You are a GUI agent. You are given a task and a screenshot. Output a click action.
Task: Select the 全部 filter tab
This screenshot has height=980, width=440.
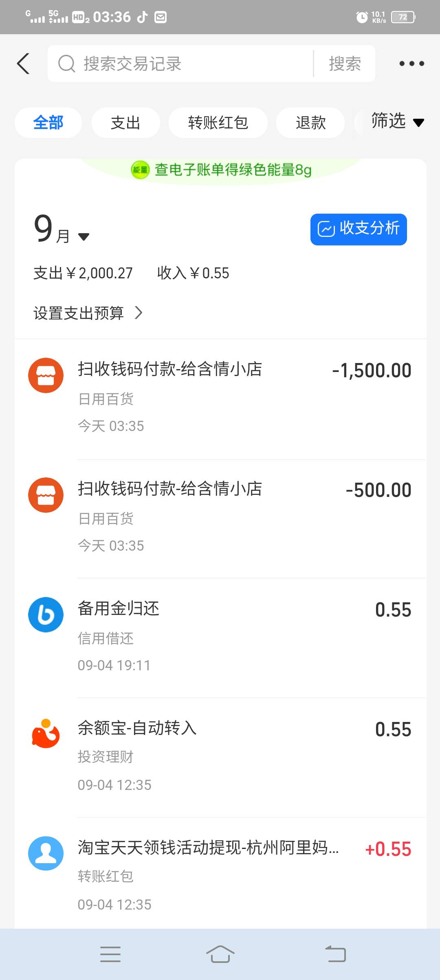tap(48, 122)
